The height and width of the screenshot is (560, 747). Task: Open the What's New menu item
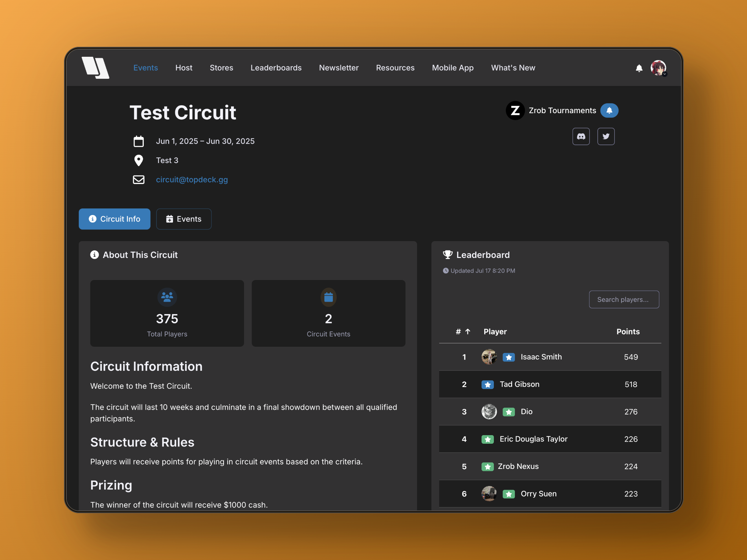[x=513, y=68]
